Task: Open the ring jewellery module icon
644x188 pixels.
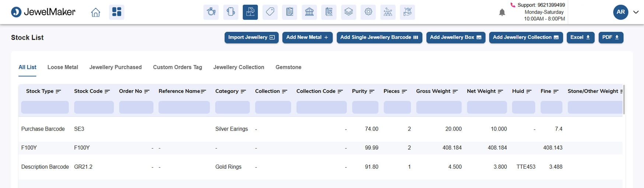Action: pos(211,12)
